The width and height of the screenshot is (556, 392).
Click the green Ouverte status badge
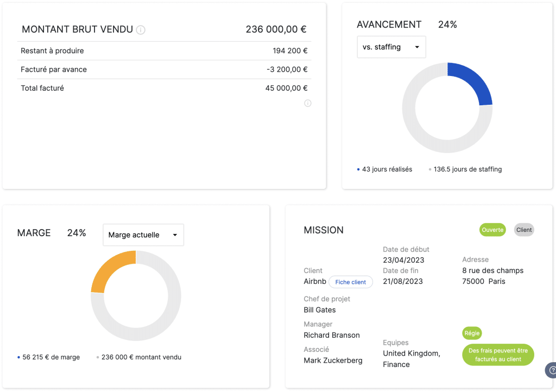point(492,230)
